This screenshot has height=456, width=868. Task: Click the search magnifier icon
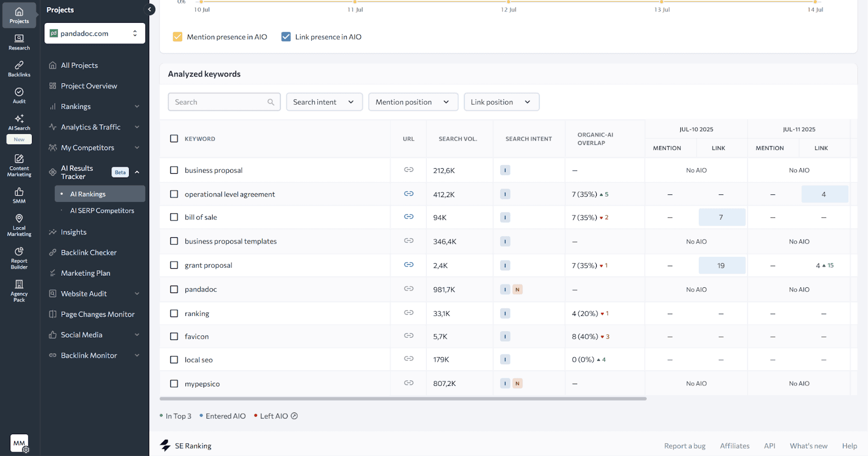click(x=271, y=102)
